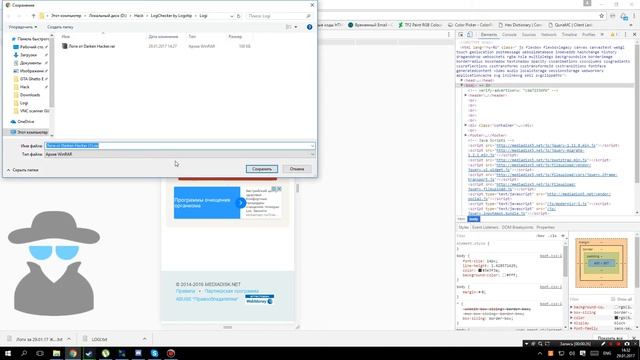Open the Упорядочить dropdown menu
Image resolution: width=640 pixels, height=360 pixels.
pos(23,27)
